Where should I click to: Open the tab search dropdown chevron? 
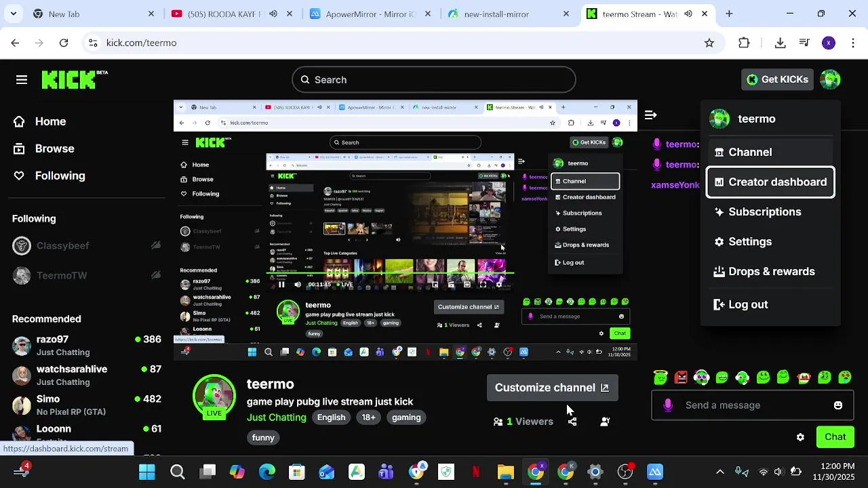tap(14, 14)
